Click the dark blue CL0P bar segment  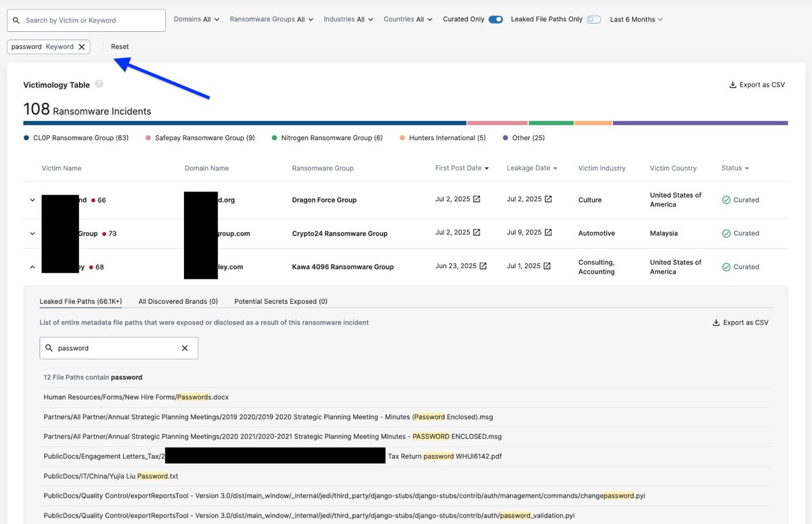pyautogui.click(x=245, y=123)
